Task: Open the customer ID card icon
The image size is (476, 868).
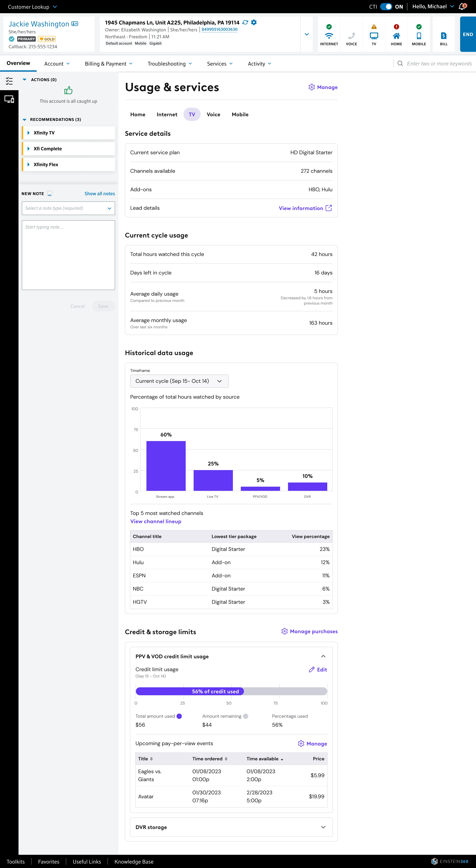Action: 75,24
